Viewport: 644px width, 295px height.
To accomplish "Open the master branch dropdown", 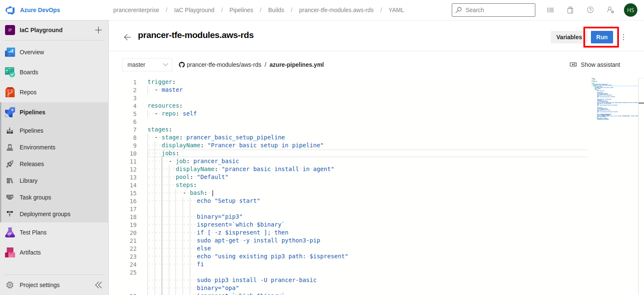I will (147, 65).
